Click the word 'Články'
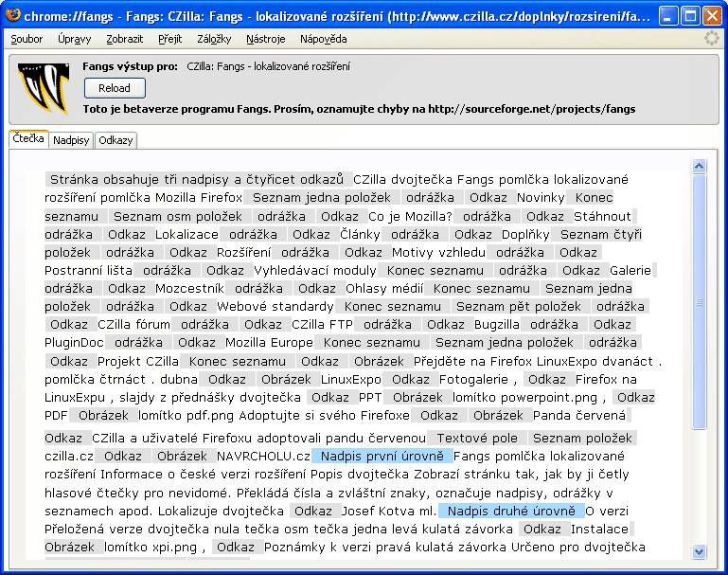 [360, 235]
